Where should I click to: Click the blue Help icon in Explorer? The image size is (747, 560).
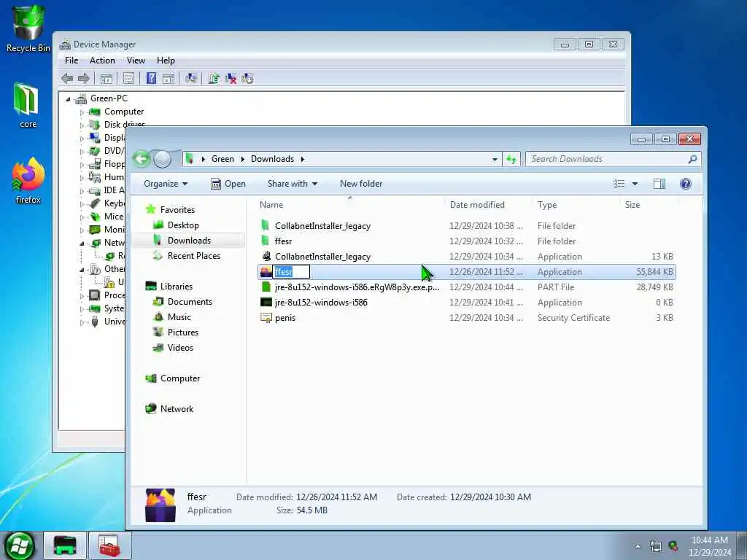tap(686, 184)
